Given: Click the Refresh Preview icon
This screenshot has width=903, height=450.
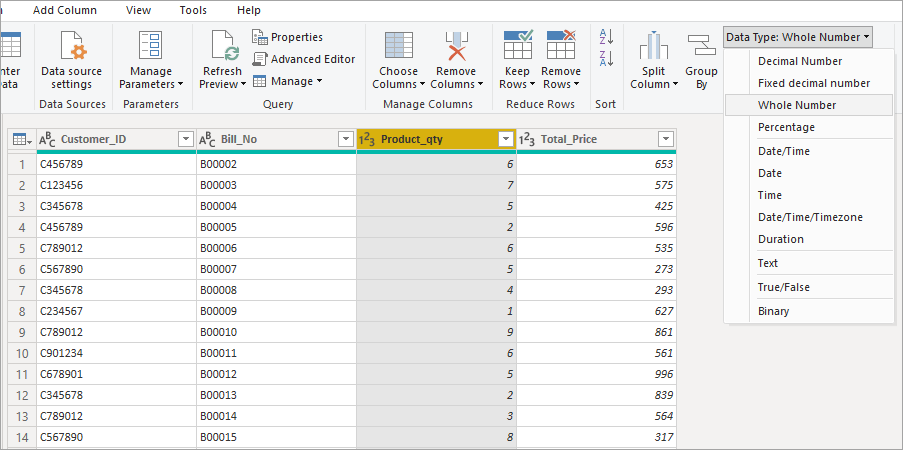Looking at the screenshot, I should 225,46.
